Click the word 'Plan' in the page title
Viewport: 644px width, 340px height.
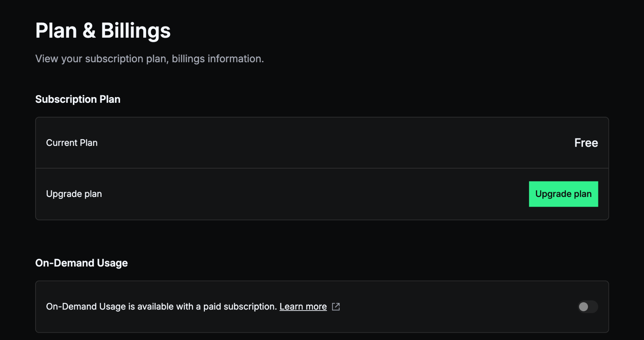pos(56,31)
